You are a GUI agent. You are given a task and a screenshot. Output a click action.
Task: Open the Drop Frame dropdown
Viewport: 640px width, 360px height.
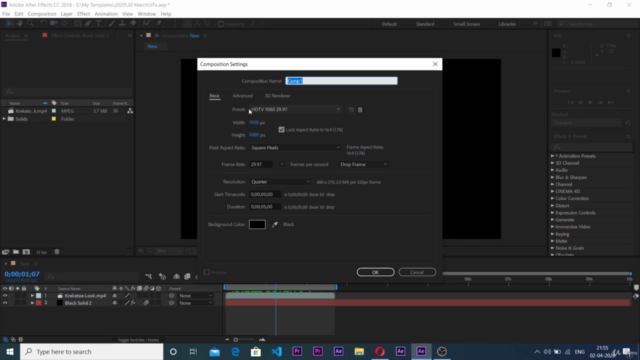tap(363, 164)
